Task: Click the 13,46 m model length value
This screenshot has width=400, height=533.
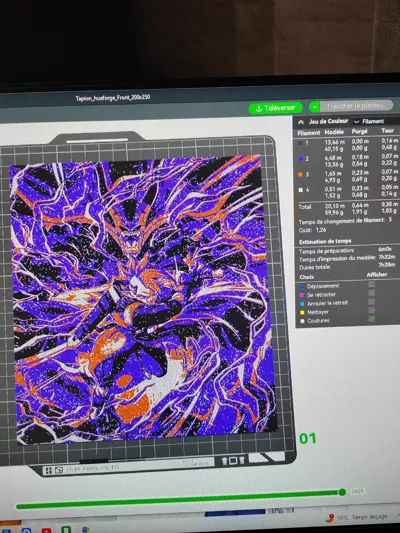Action: (x=335, y=142)
